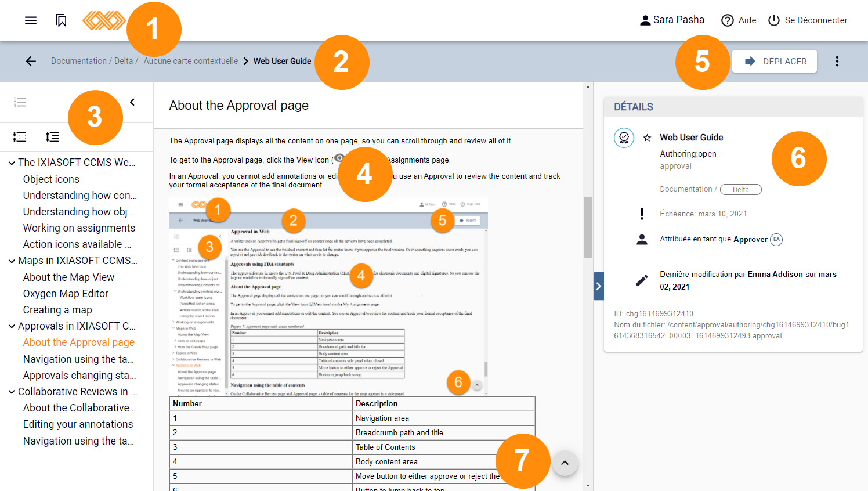Toggle favorite star for Web User Guide
The width and height of the screenshot is (868, 491).
point(647,138)
